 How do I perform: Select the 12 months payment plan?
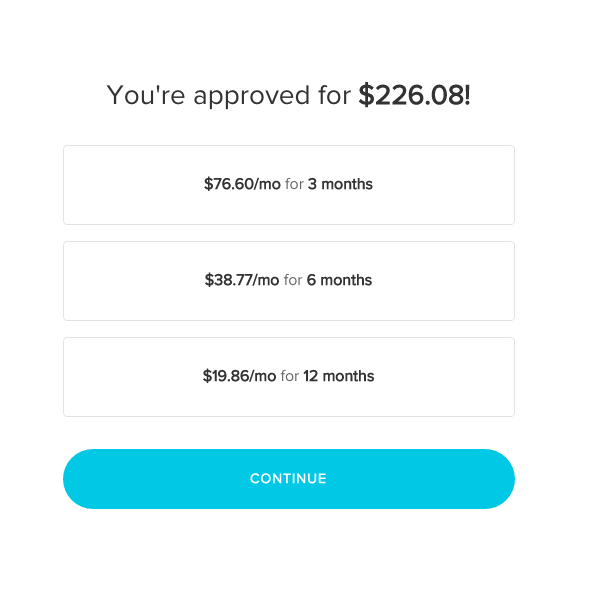tap(289, 377)
